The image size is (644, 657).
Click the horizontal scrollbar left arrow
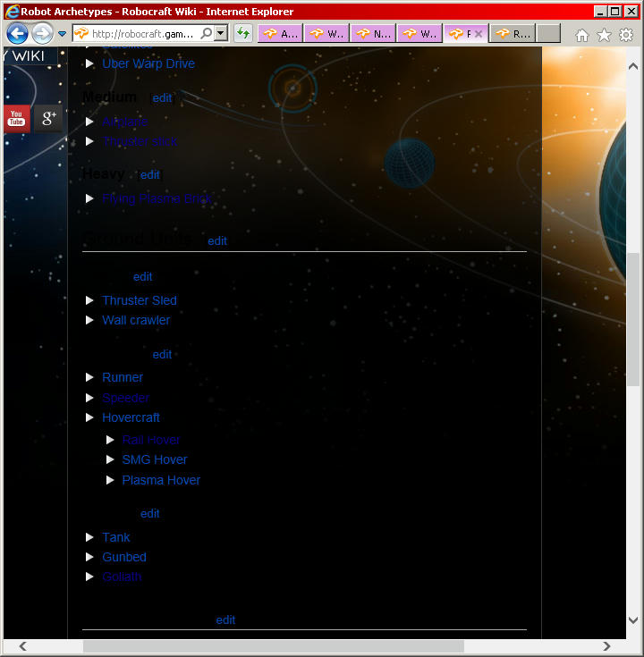[23, 646]
